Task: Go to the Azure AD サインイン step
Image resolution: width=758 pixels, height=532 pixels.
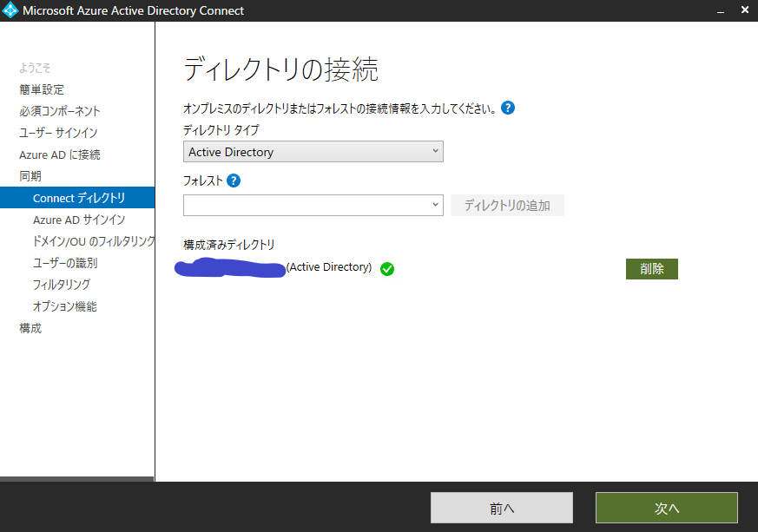Action: pos(78,220)
